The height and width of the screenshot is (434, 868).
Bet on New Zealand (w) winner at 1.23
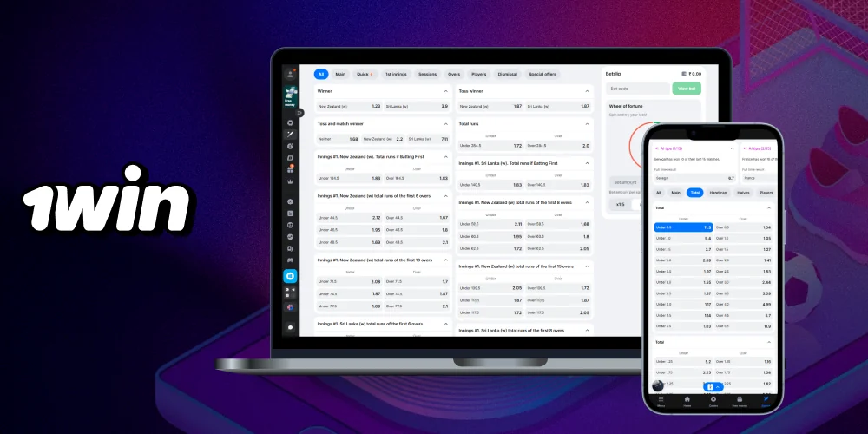tap(349, 106)
